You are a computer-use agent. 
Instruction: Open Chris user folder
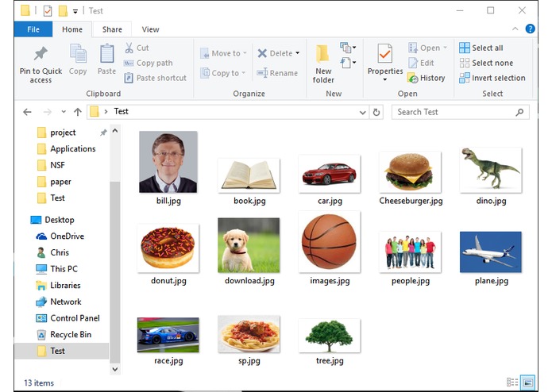click(52, 252)
